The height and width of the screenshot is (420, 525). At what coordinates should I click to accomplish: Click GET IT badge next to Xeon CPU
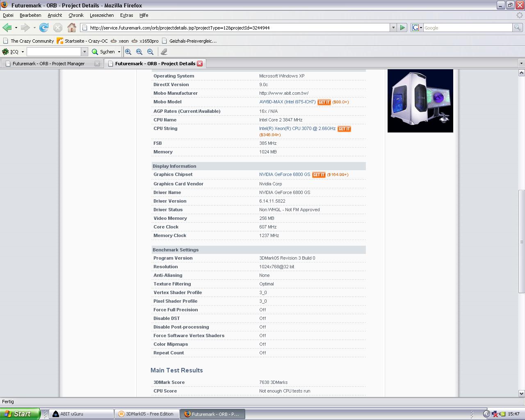pyautogui.click(x=344, y=129)
